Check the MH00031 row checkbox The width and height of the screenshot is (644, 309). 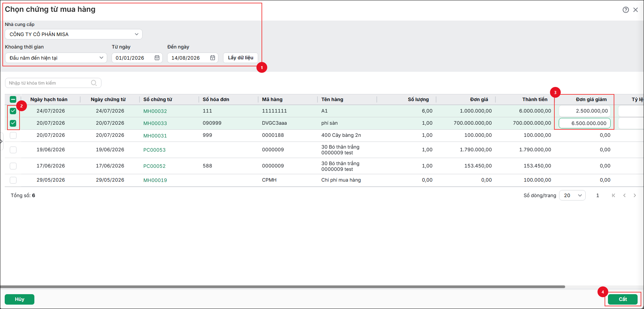pyautogui.click(x=13, y=135)
